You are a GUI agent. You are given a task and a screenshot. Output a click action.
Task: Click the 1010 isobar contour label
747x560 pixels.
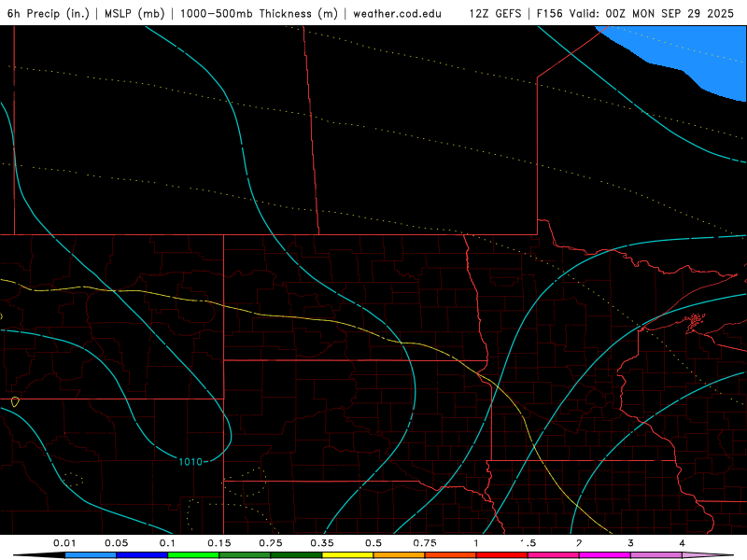tap(190, 461)
